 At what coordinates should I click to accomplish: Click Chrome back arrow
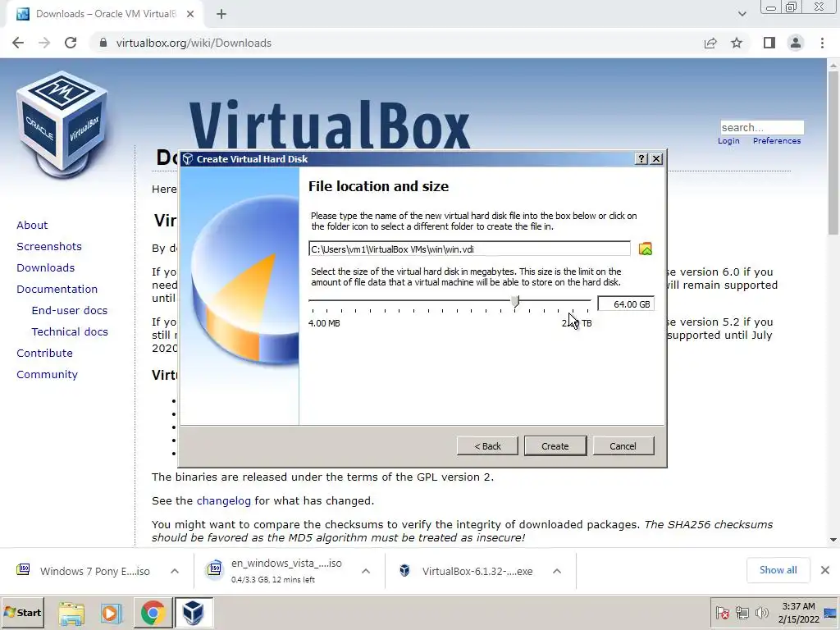pos(18,43)
